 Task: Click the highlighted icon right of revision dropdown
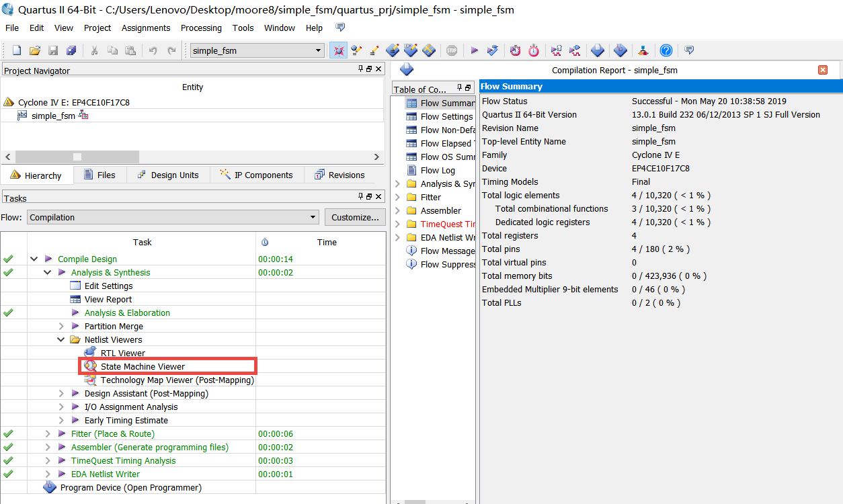[338, 50]
